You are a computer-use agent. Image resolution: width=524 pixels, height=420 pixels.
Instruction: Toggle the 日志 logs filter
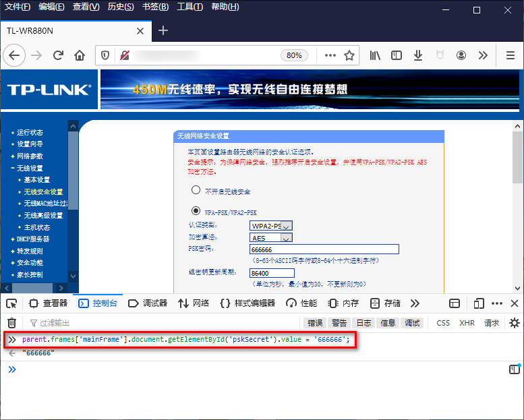(x=363, y=323)
